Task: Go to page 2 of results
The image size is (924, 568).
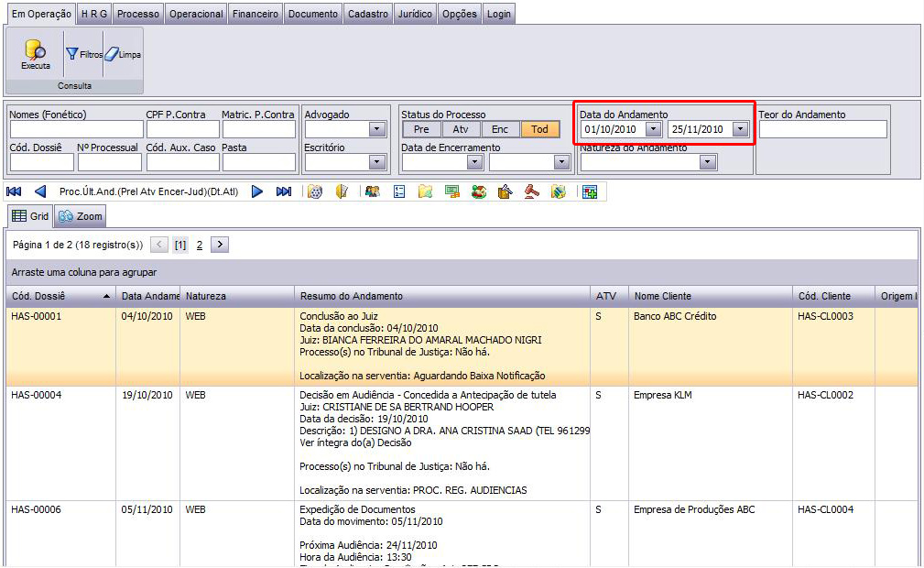Action: click(x=200, y=245)
